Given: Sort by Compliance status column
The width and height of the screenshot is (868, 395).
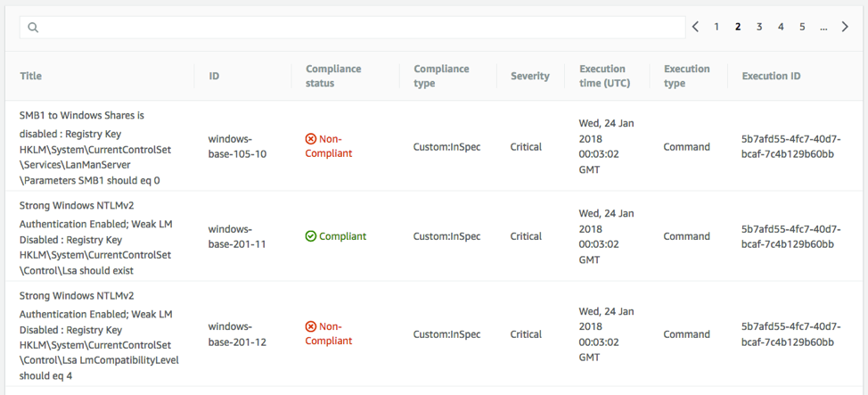Looking at the screenshot, I should click(x=335, y=76).
